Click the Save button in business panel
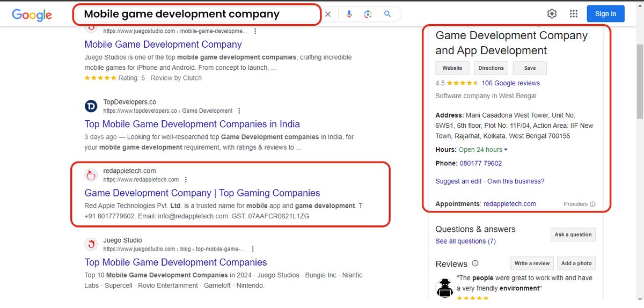The height and width of the screenshot is (308, 644). point(530,68)
